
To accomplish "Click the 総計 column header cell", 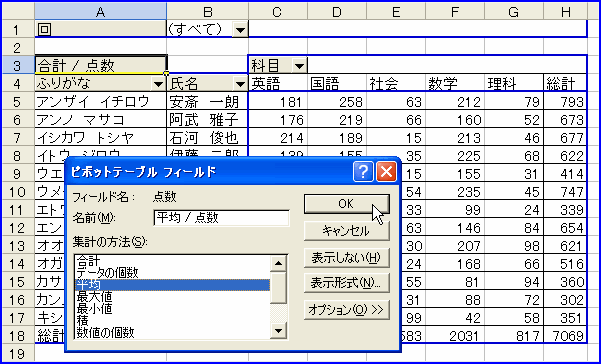I will (x=565, y=84).
